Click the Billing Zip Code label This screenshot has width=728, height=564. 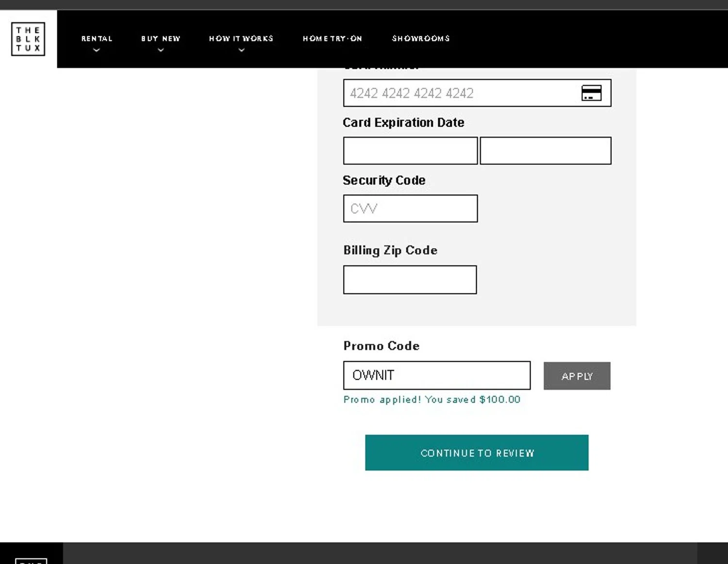390,250
